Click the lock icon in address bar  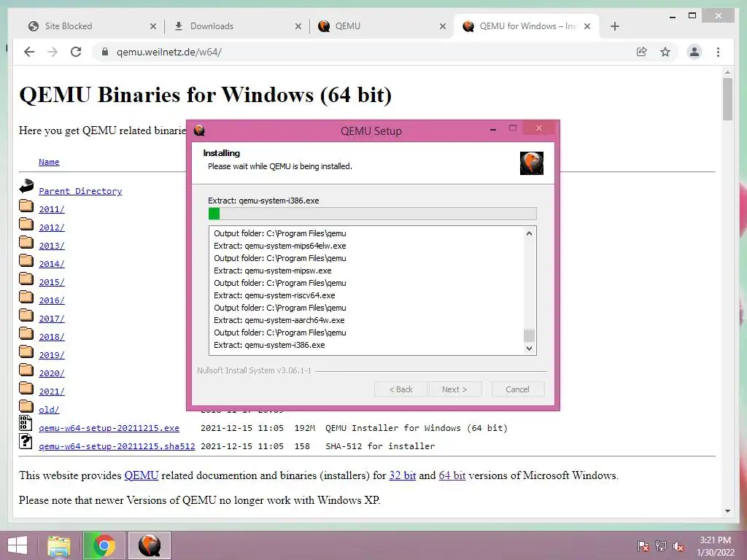105,52
